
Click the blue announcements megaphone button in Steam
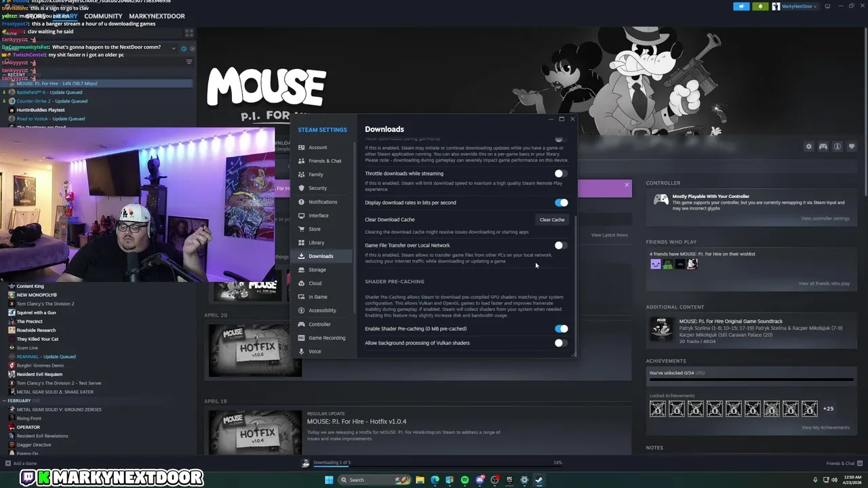pyautogui.click(x=741, y=6)
